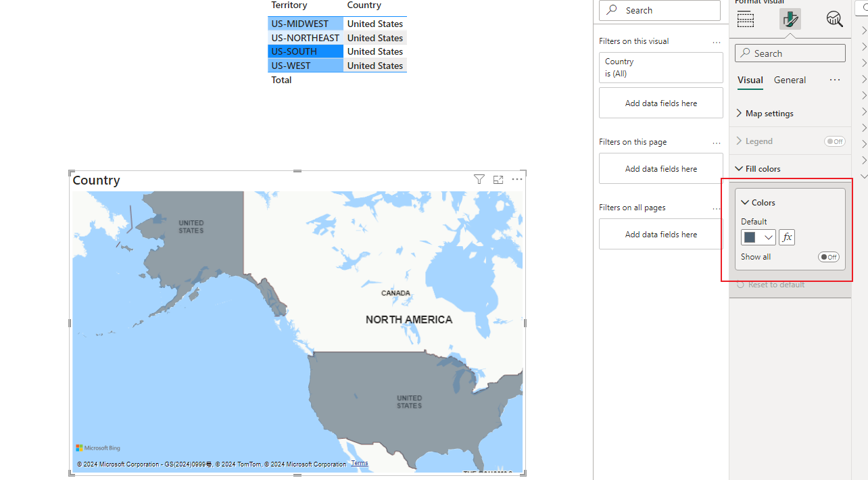Turn on the Show all toggle
Viewport: 868px width, 480px height.
pos(829,257)
